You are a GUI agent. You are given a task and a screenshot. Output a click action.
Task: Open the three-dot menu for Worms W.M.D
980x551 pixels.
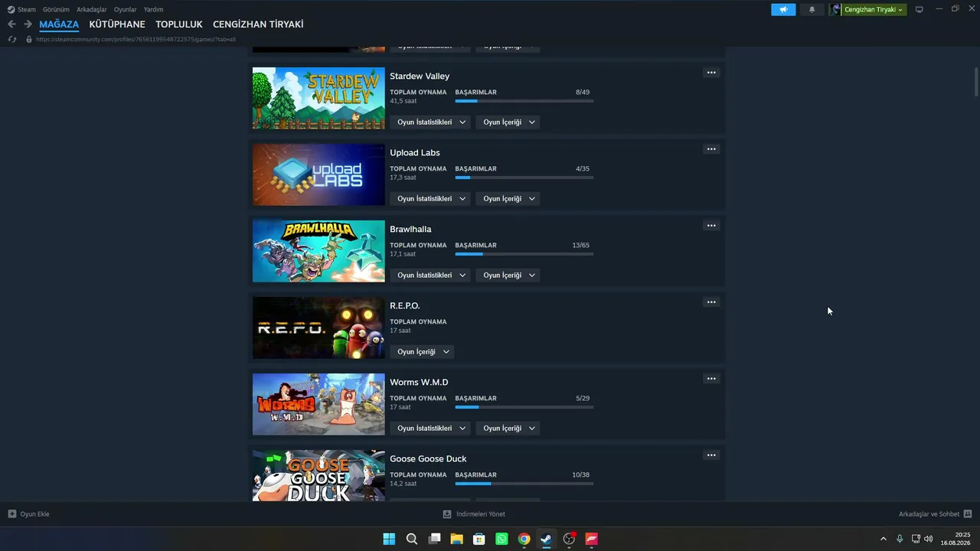coord(711,379)
